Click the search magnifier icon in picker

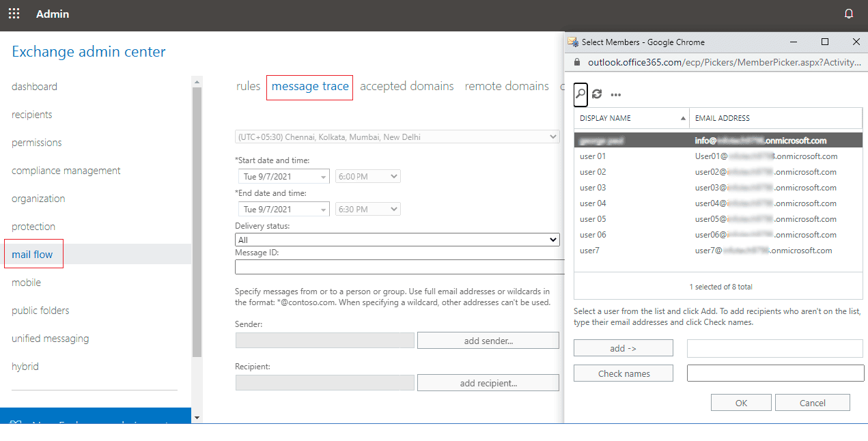pyautogui.click(x=580, y=94)
